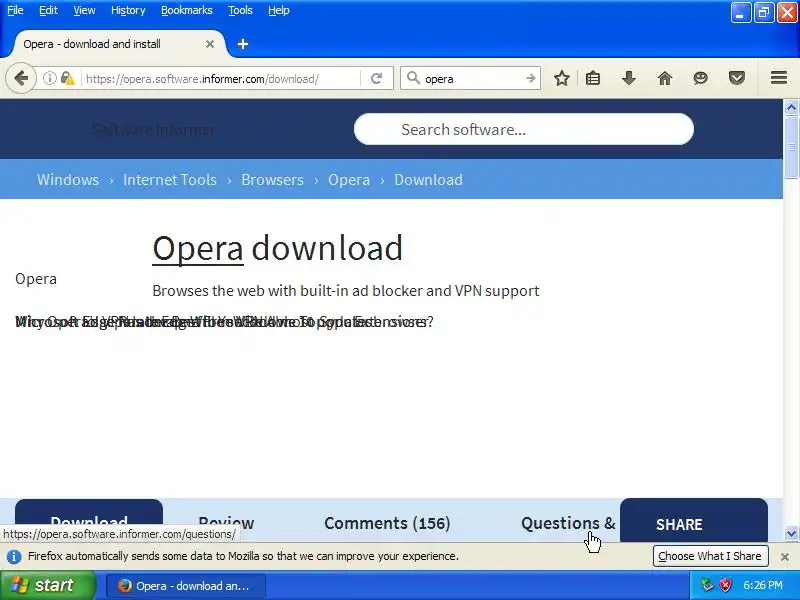Image resolution: width=800 pixels, height=600 pixels.
Task: Click the chat smiley face icon
Action: 701,78
